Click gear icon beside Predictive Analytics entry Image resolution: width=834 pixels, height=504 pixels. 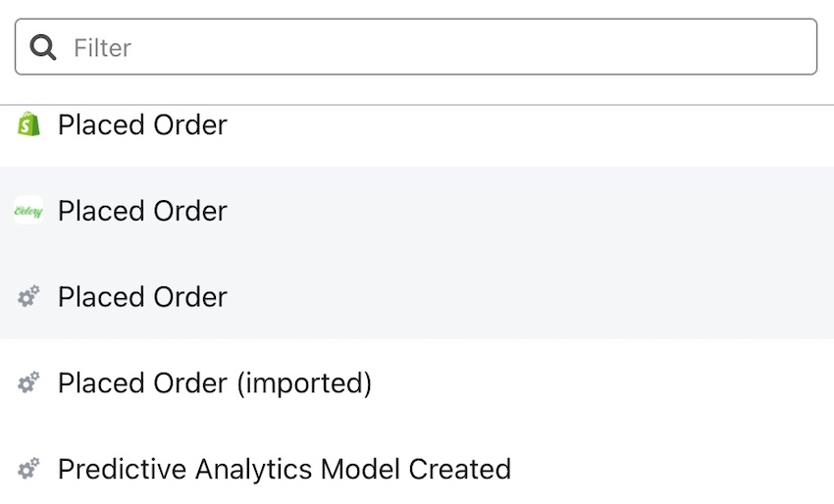(28, 470)
